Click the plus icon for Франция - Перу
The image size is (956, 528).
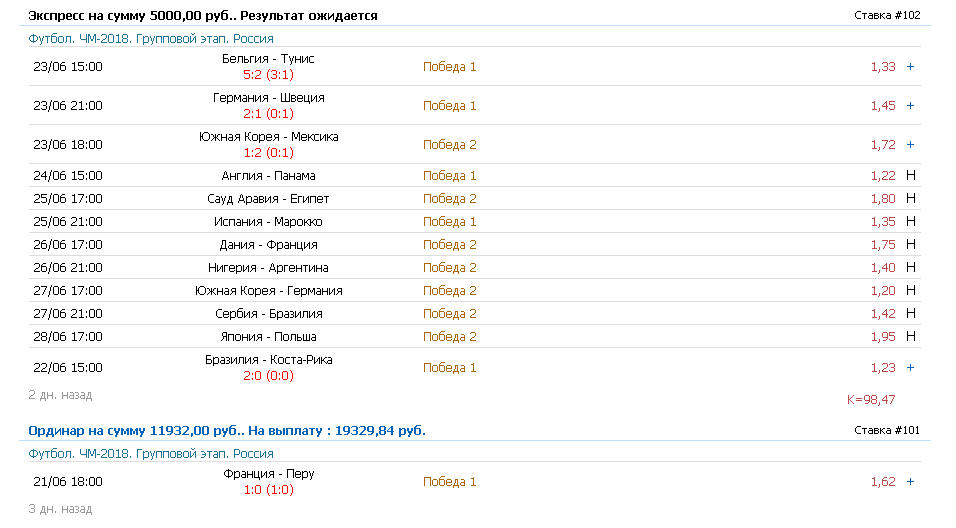point(910,482)
